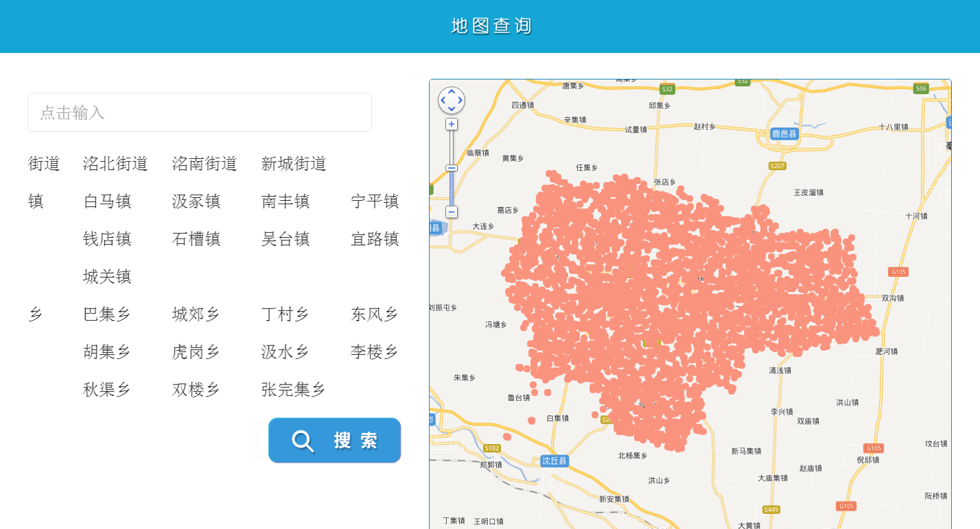
Task: Zoom in with the map plus button
Action: tap(452, 124)
